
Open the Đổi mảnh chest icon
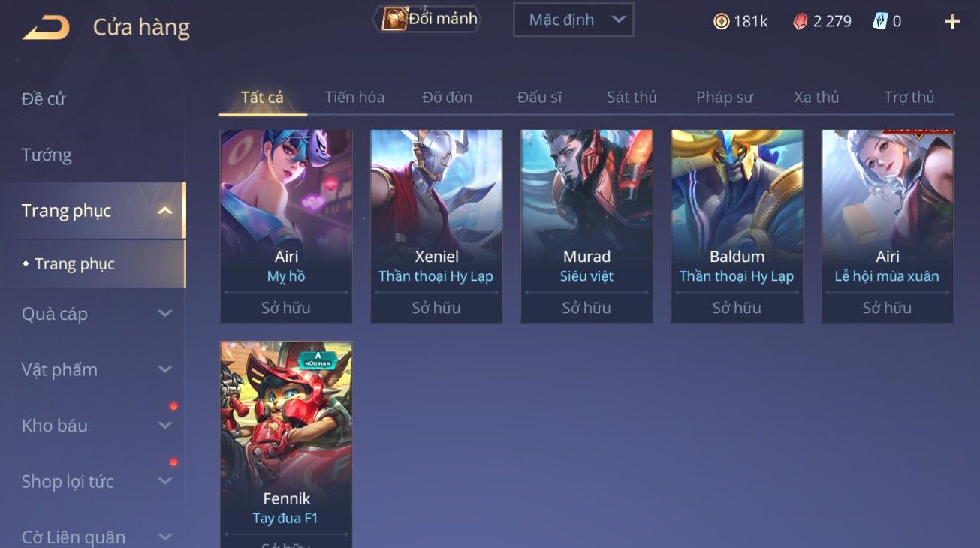click(395, 19)
